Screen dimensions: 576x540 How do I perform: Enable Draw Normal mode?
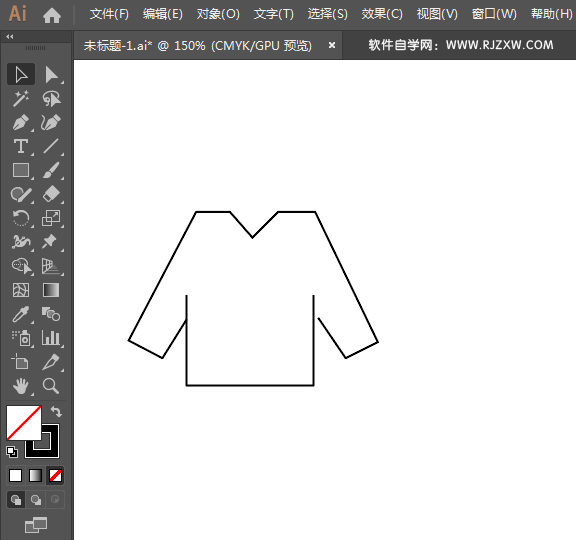coord(16,500)
